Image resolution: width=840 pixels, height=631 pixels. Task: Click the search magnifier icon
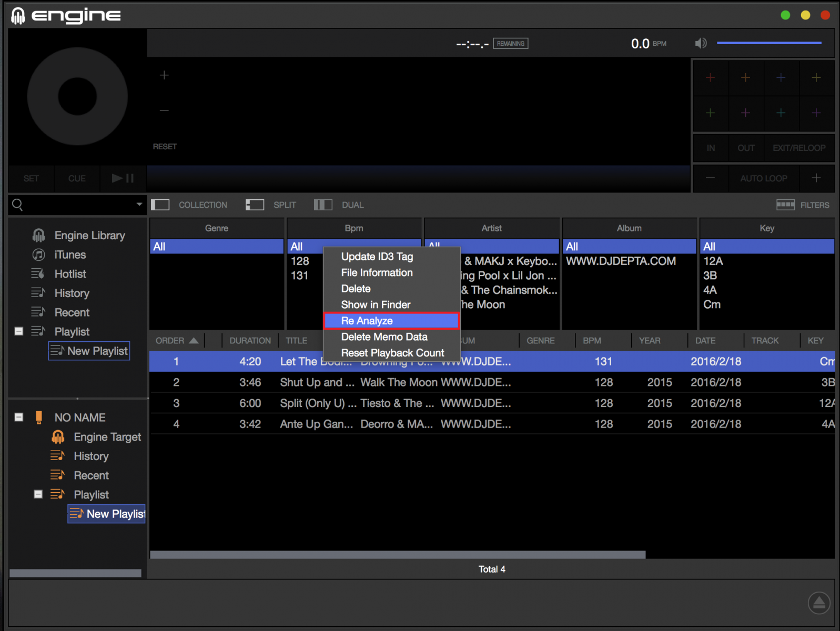[17, 205]
